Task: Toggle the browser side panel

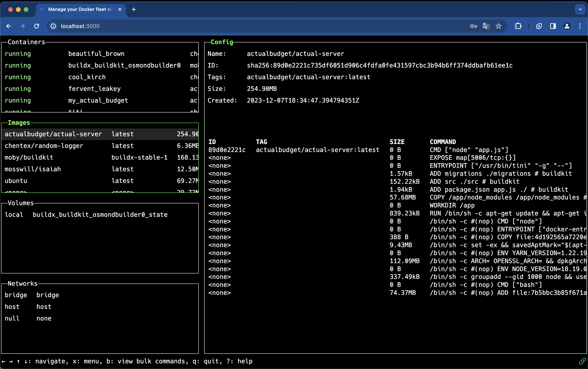Action: [553, 26]
